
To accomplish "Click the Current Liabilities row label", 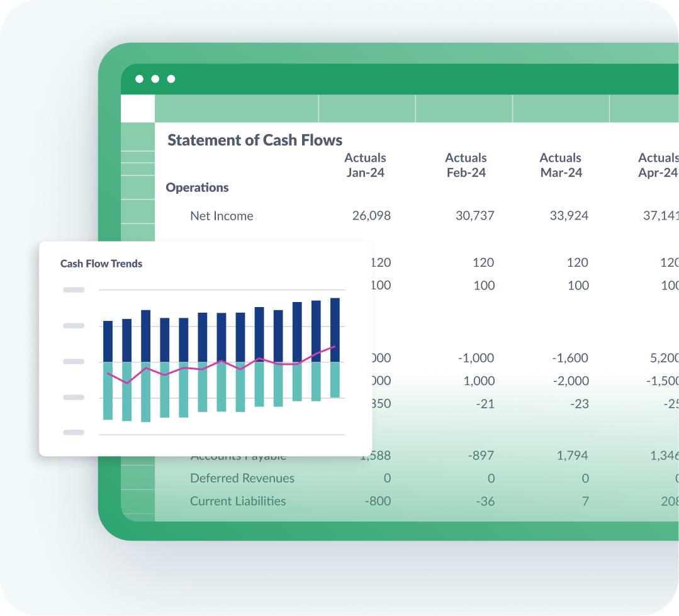I will (x=238, y=501).
